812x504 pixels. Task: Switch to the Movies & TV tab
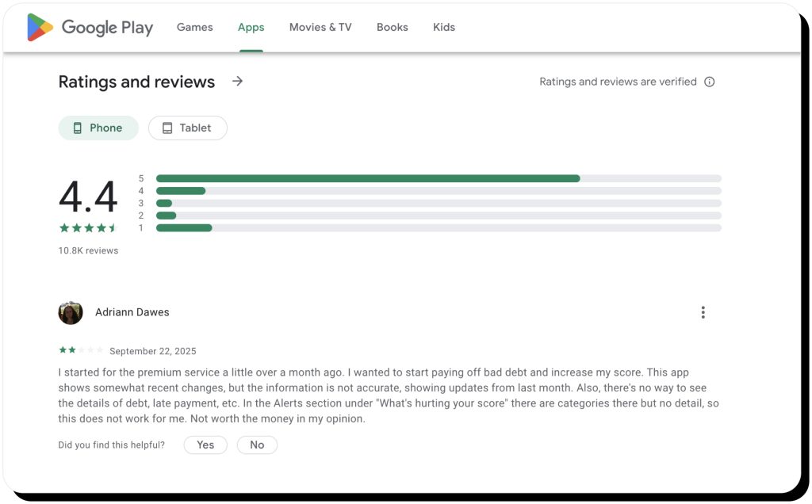(319, 26)
